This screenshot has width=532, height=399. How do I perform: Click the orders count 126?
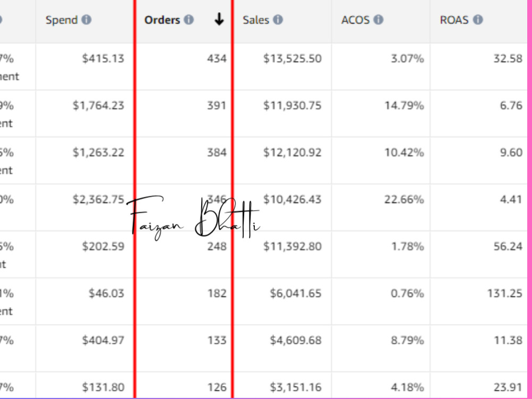click(x=217, y=387)
